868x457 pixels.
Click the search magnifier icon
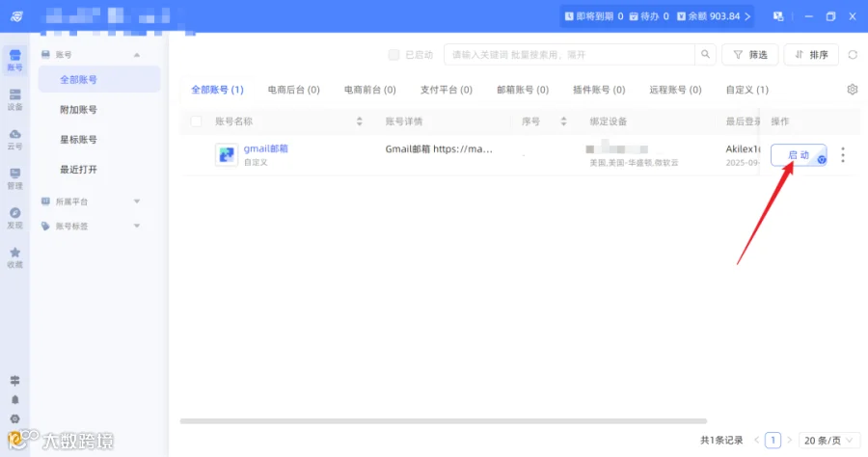[705, 54]
